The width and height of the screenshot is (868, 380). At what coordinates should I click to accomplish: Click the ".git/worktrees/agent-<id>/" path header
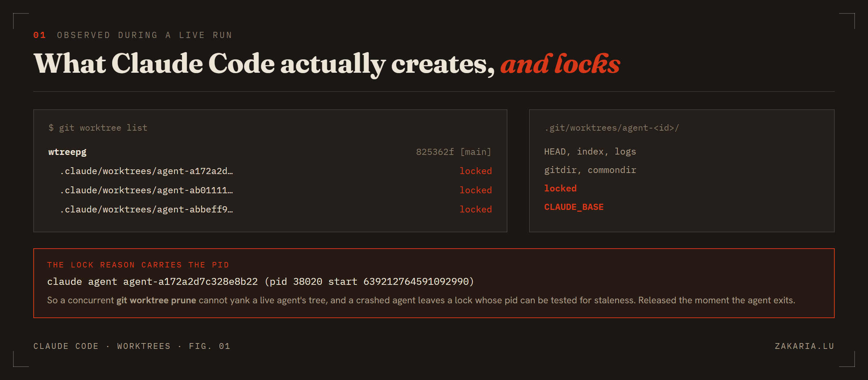612,128
